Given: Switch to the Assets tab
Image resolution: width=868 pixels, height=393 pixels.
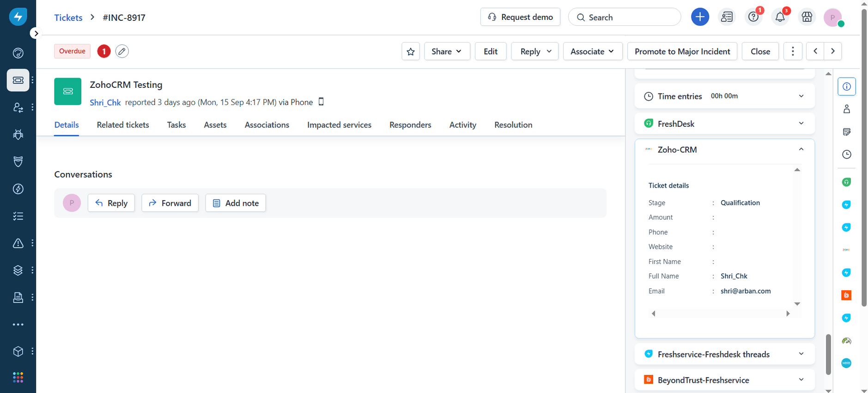Looking at the screenshot, I should click(215, 125).
